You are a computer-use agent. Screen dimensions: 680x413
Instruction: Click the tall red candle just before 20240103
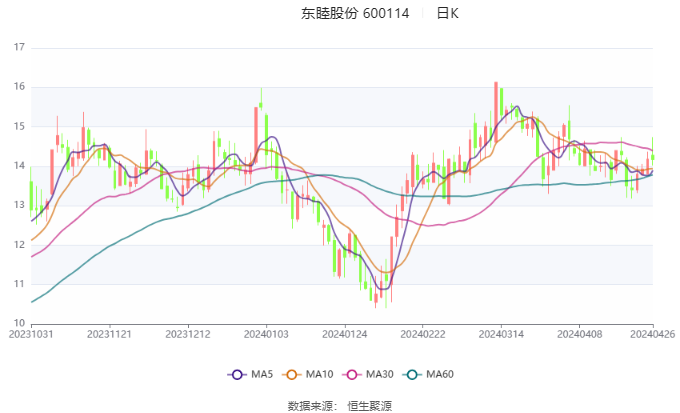[256, 135]
